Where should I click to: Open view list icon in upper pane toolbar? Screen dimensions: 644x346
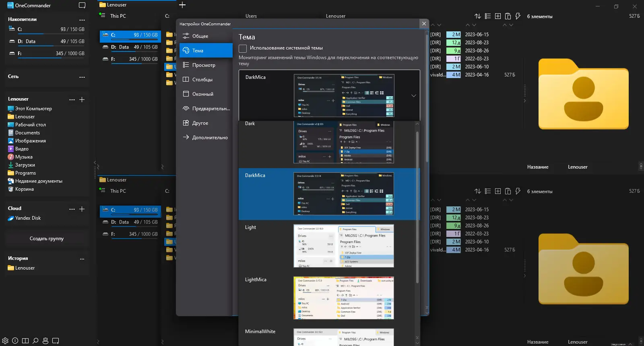[488, 16]
